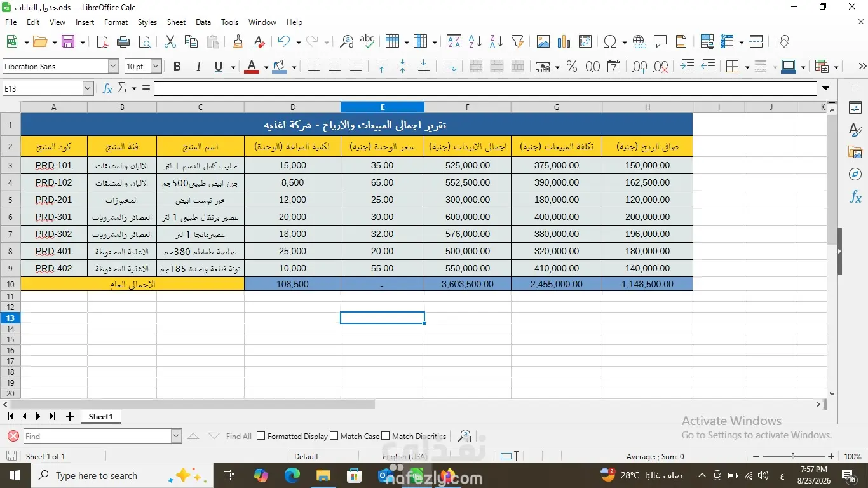
Task: Open the sidebar Gallery icon
Action: coord(855,152)
